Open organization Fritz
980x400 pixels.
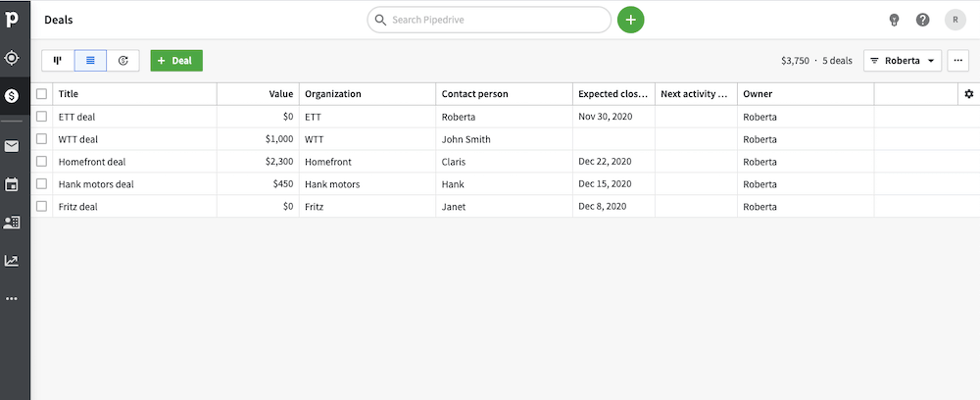point(317,207)
